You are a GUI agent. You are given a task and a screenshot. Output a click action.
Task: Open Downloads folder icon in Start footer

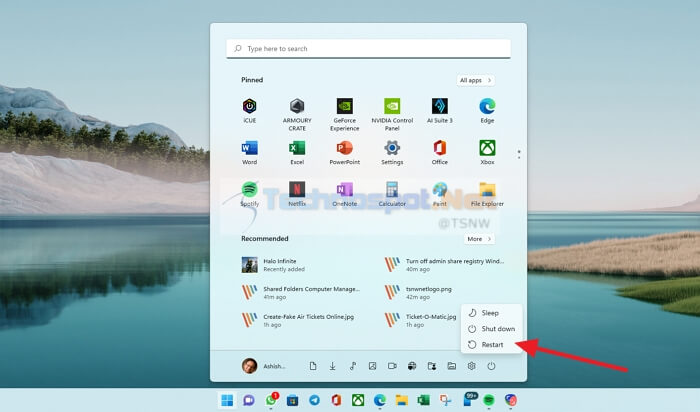click(x=333, y=366)
